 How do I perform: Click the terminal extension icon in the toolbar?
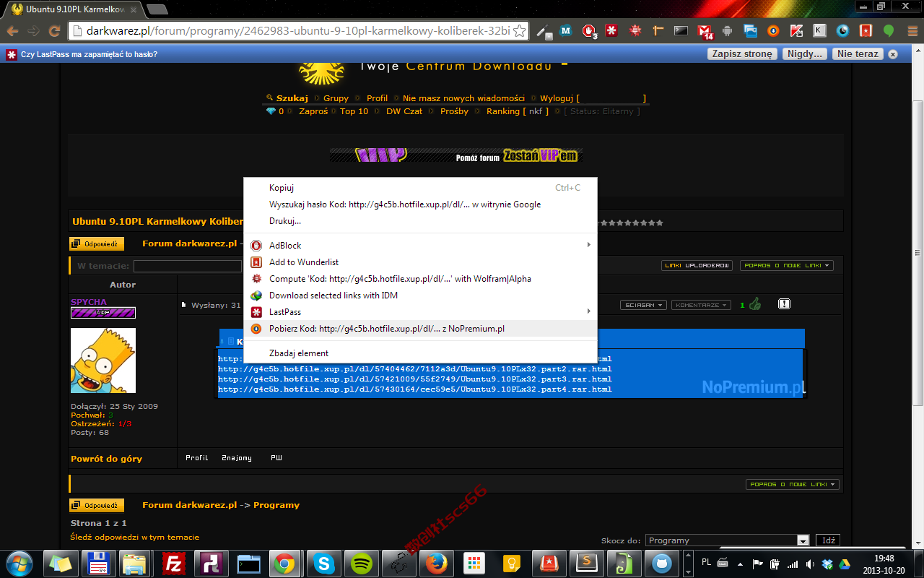[681, 31]
